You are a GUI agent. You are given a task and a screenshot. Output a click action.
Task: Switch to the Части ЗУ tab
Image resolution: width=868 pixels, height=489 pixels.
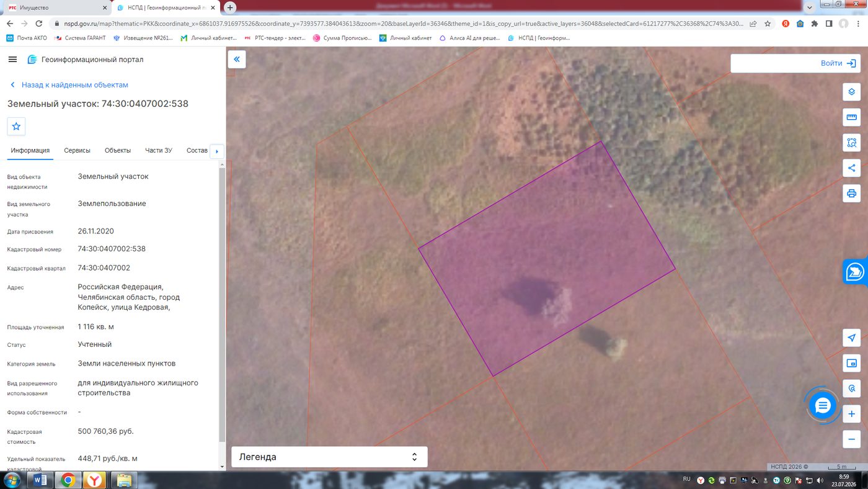[159, 151]
